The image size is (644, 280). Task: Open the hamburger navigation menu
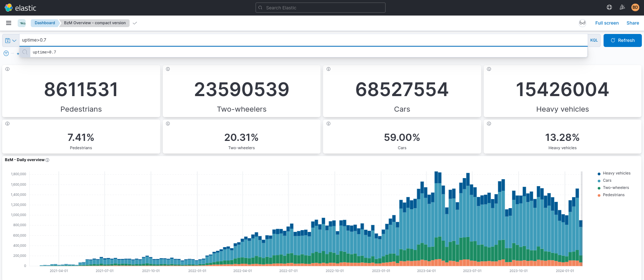[x=9, y=23]
